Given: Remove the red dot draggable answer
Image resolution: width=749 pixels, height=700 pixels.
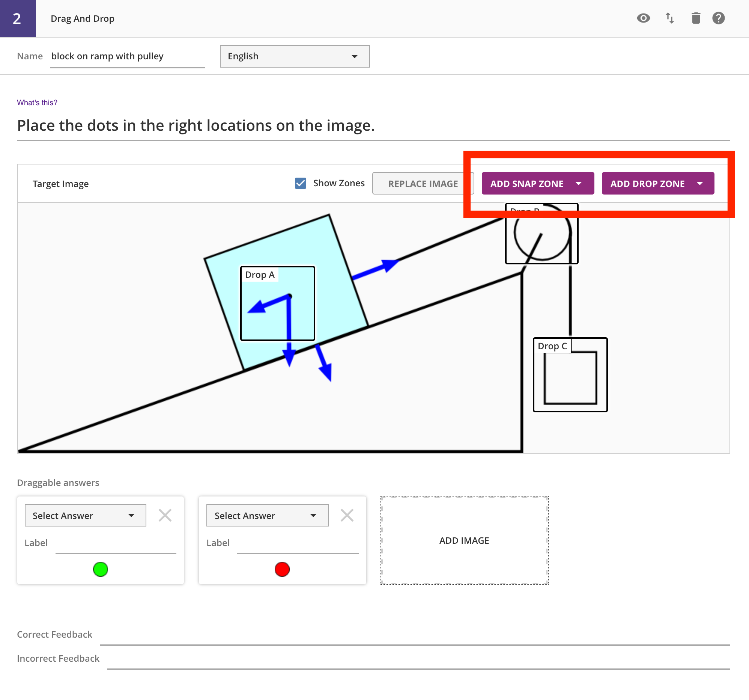Looking at the screenshot, I should [x=347, y=515].
